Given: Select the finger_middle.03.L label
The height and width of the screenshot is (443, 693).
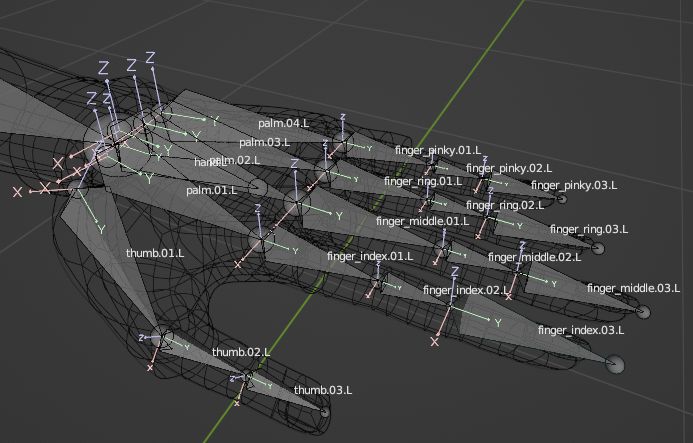Looking at the screenshot, I should (x=633, y=289).
